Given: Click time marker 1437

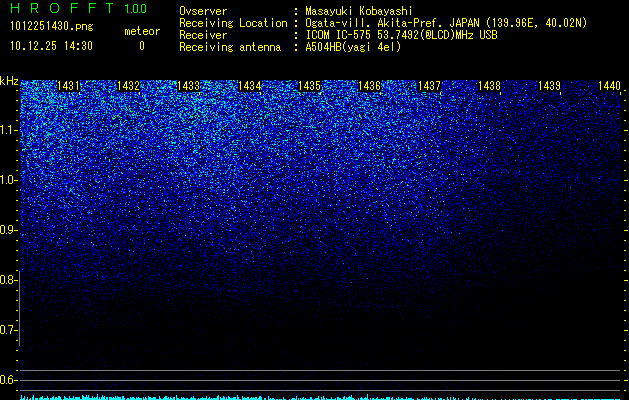Looking at the screenshot, I should click(x=429, y=86).
